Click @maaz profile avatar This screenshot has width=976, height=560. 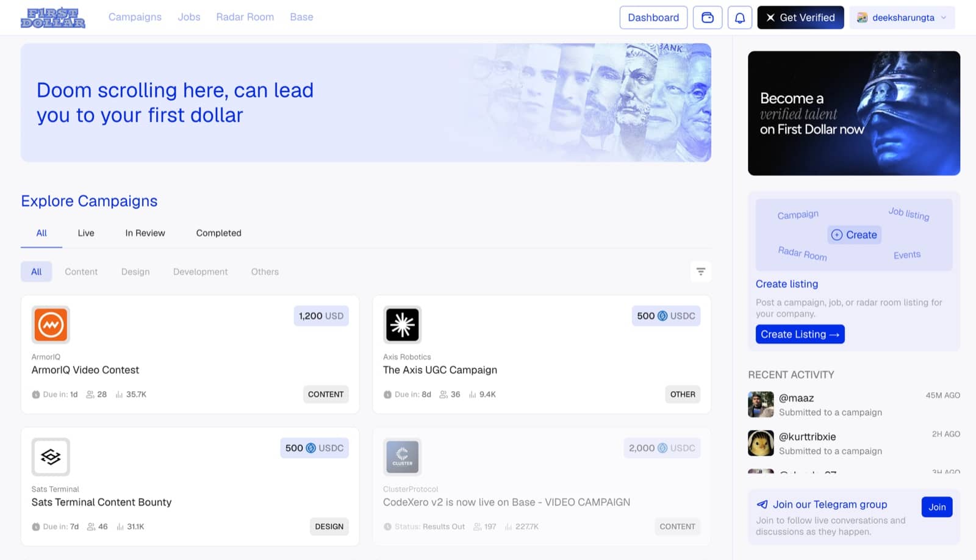coord(761,404)
